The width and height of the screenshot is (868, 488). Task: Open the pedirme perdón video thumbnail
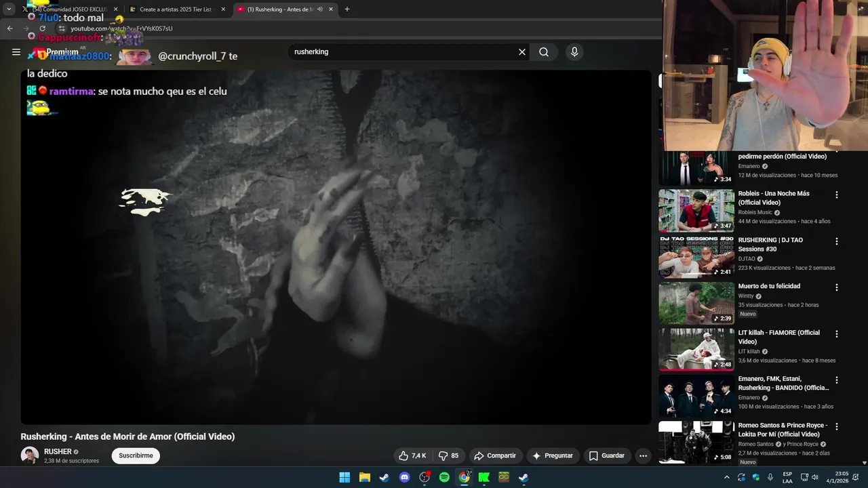(696, 167)
